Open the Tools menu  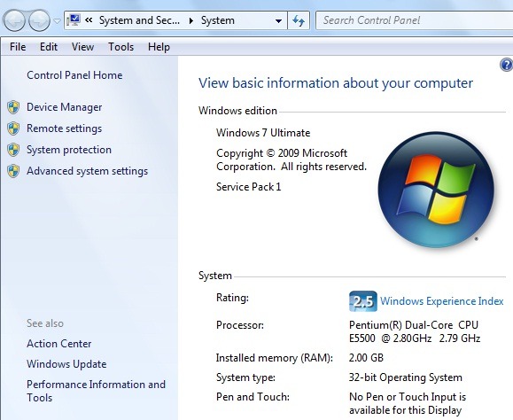coord(120,47)
